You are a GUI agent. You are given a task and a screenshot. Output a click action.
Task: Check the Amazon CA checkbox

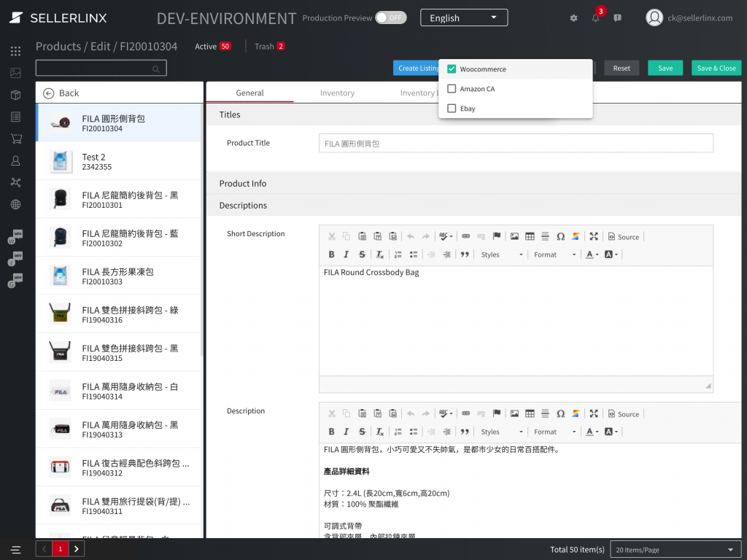pyautogui.click(x=452, y=88)
